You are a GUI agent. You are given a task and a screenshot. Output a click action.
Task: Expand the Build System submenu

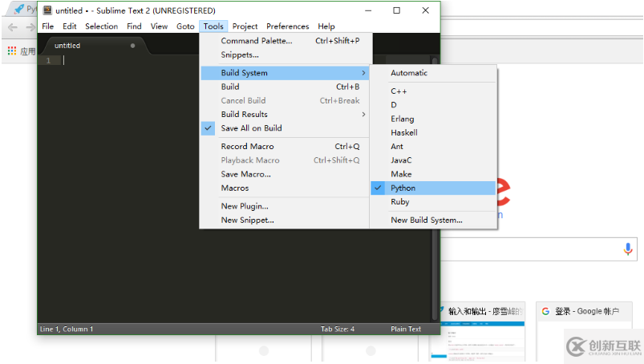pyautogui.click(x=285, y=73)
